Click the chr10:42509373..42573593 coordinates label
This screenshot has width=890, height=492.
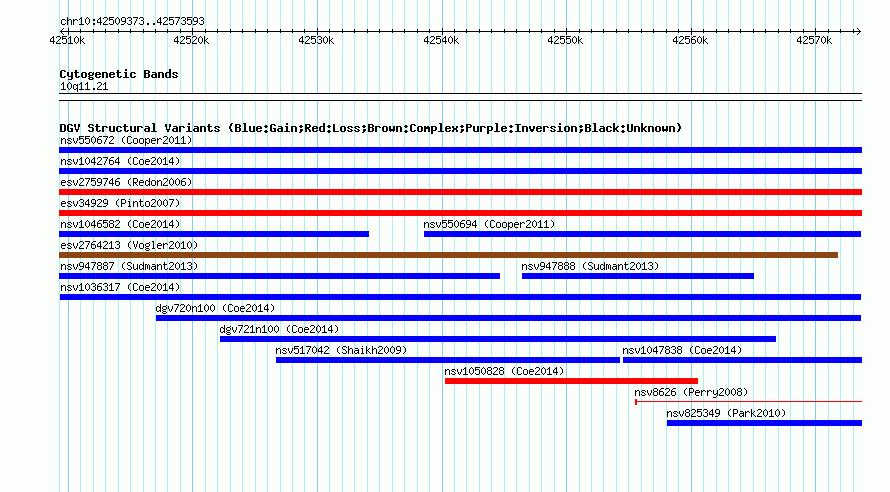pos(132,21)
